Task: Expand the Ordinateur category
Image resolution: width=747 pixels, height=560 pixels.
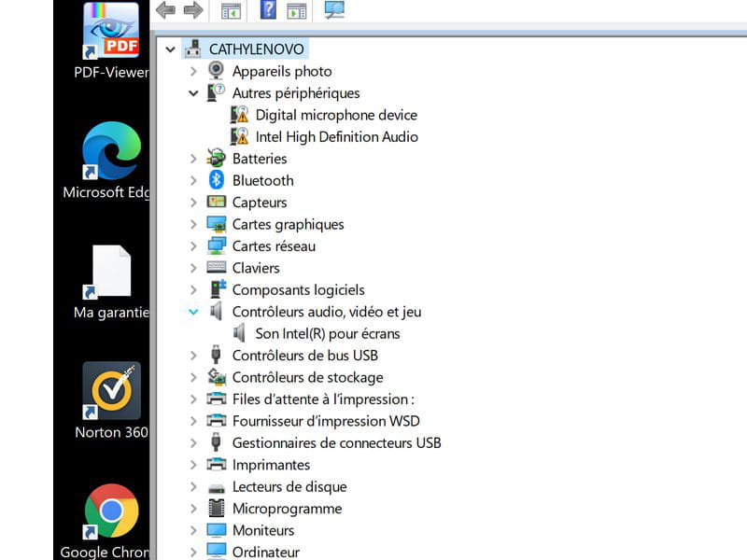Action: click(x=193, y=553)
